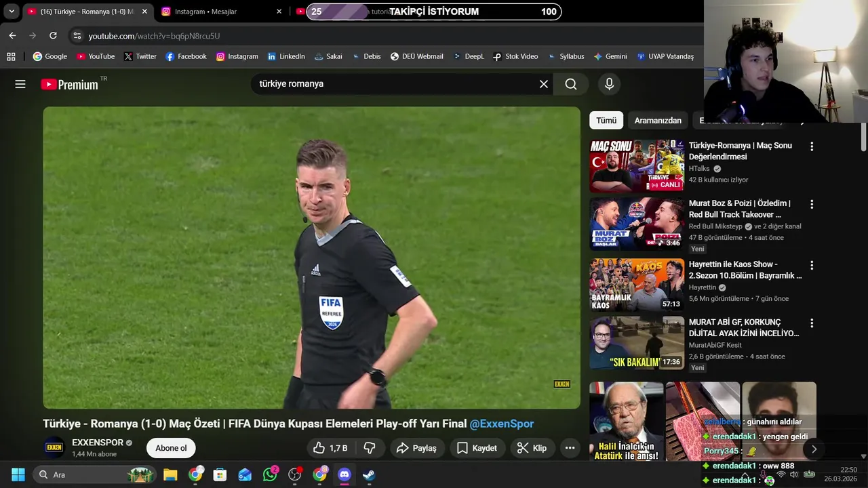868x488 pixels.
Task: Like the video (1,7 B)
Action: [x=330, y=448]
